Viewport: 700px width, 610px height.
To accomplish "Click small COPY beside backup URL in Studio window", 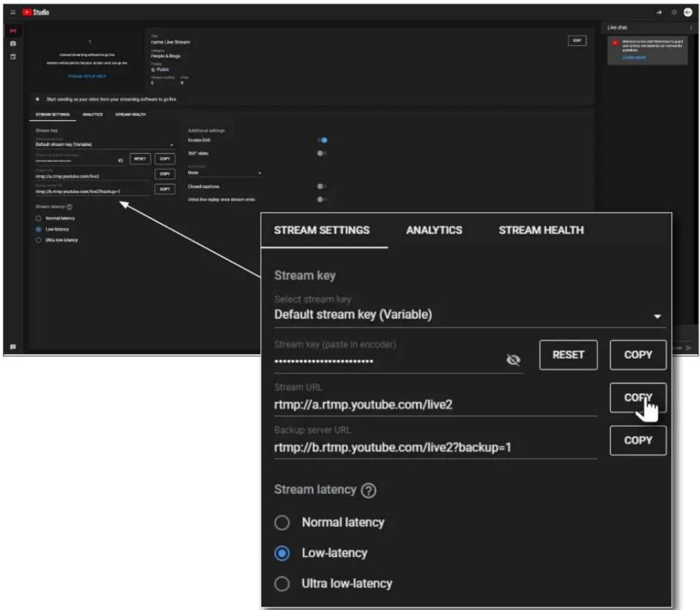I will click(x=165, y=189).
